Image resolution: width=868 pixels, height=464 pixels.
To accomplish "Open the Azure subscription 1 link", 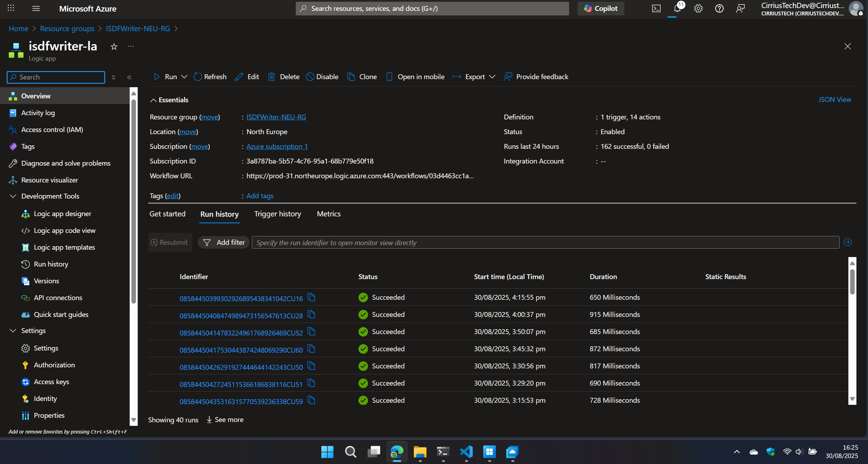I will (x=277, y=146).
